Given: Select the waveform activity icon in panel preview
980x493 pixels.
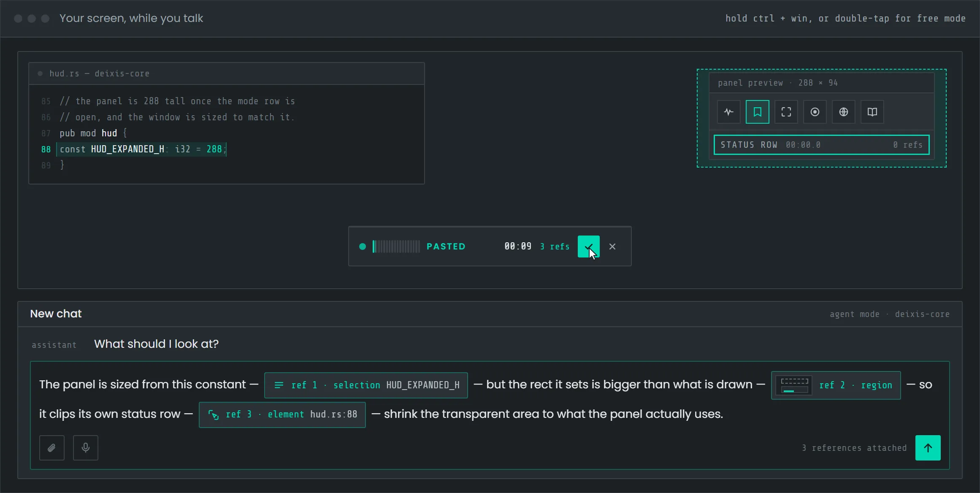Looking at the screenshot, I should [728, 112].
